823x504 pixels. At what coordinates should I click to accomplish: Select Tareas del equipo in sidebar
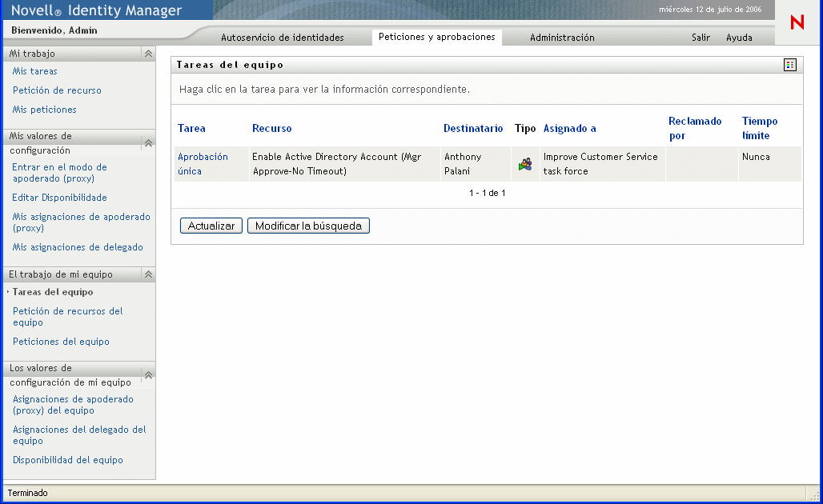(53, 292)
